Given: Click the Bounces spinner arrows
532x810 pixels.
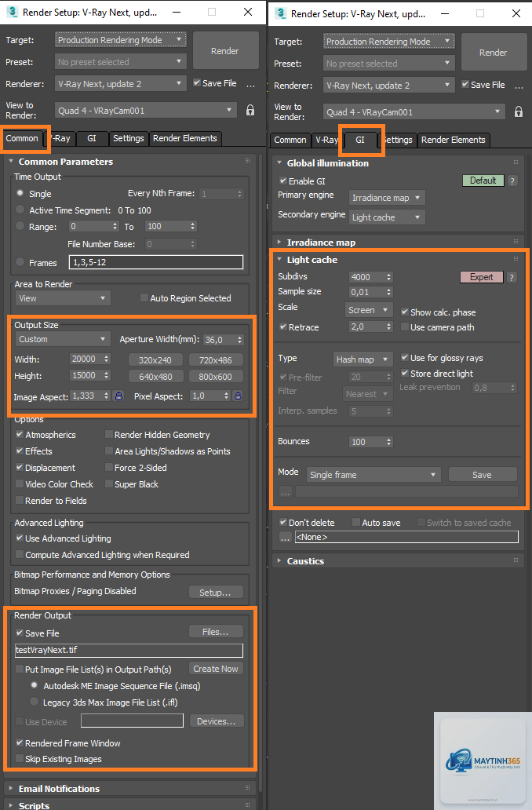Looking at the screenshot, I should 389,442.
